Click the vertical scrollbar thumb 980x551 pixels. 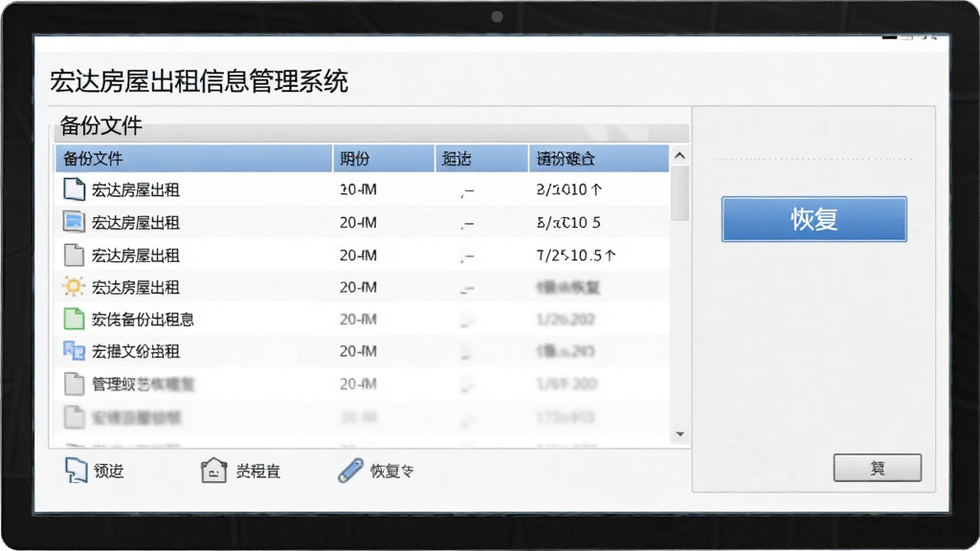(x=680, y=193)
